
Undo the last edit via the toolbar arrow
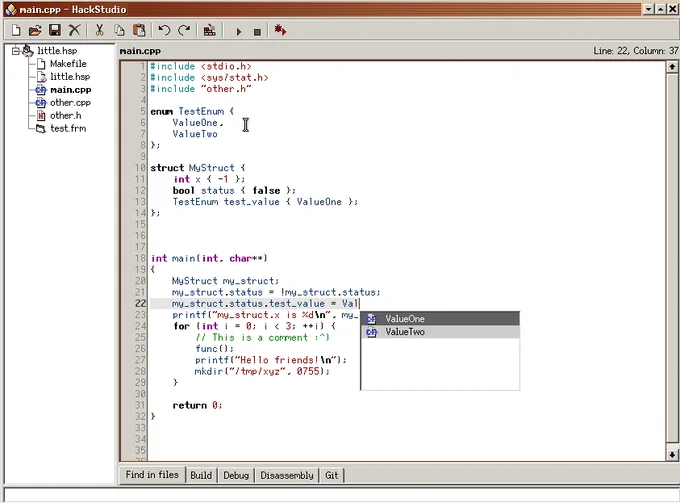(x=164, y=30)
